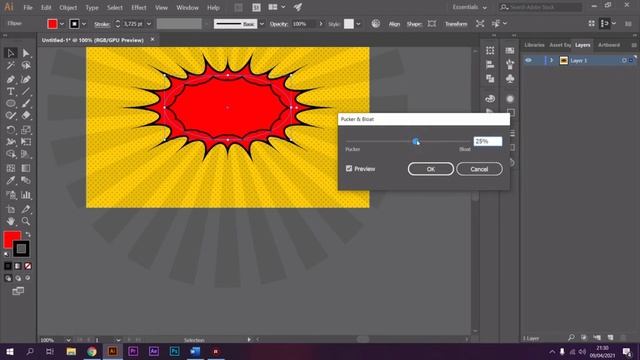
Task: Open the Windows Start menu
Action: (9, 351)
